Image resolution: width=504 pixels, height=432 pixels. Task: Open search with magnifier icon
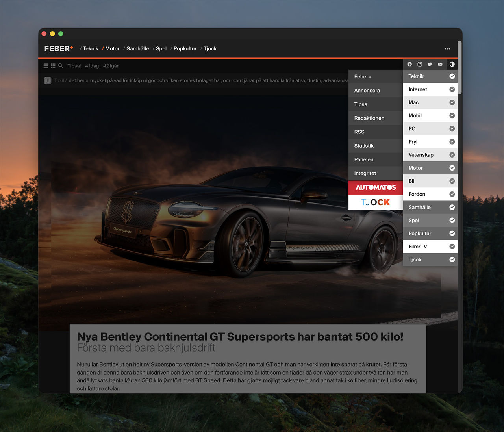coord(61,66)
